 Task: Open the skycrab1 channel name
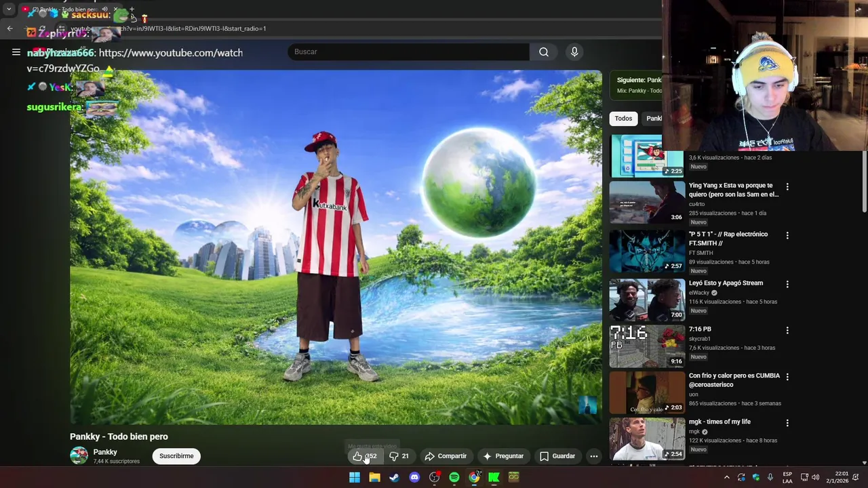(x=699, y=339)
